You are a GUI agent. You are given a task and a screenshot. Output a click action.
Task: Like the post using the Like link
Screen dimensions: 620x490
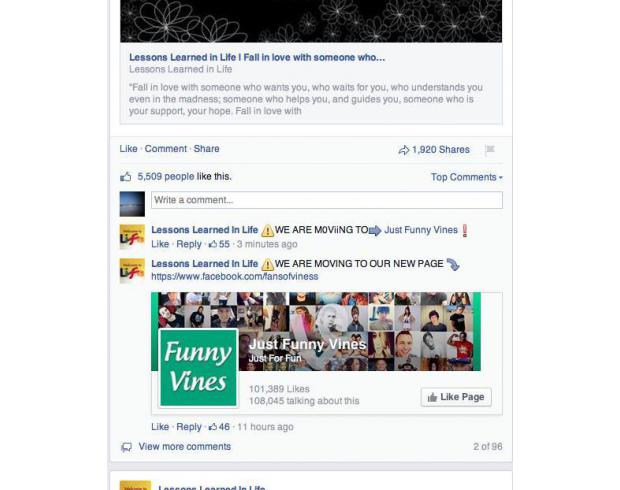pyautogui.click(x=129, y=149)
